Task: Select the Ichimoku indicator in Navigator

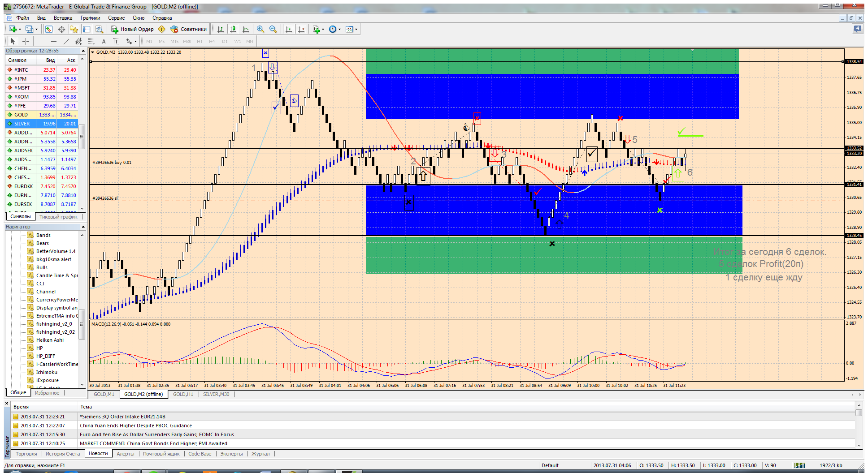Action: pos(47,372)
